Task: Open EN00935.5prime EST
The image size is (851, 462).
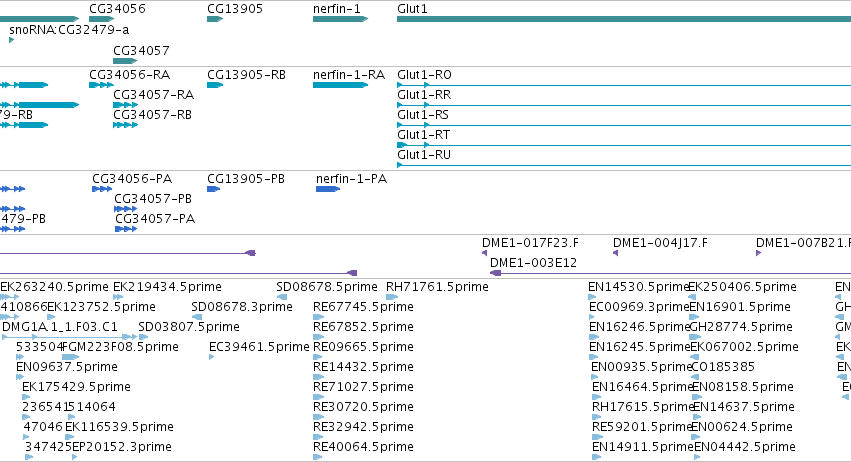Action: click(641, 367)
